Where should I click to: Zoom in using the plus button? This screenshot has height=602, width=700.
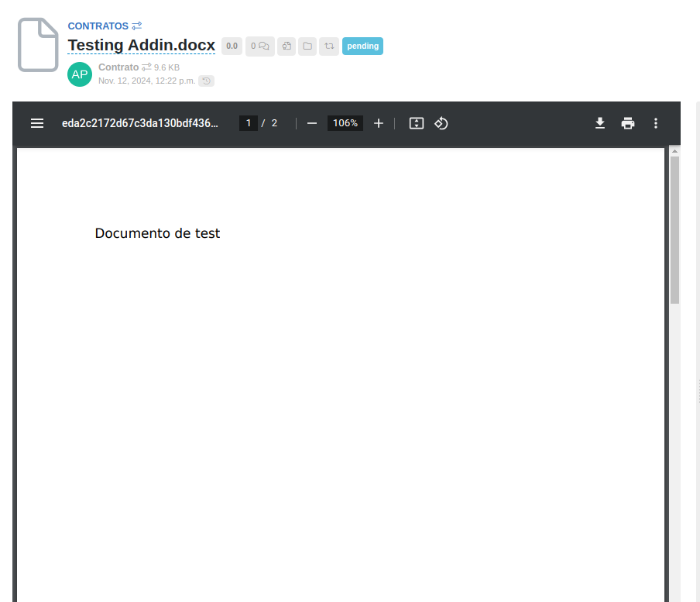(379, 123)
